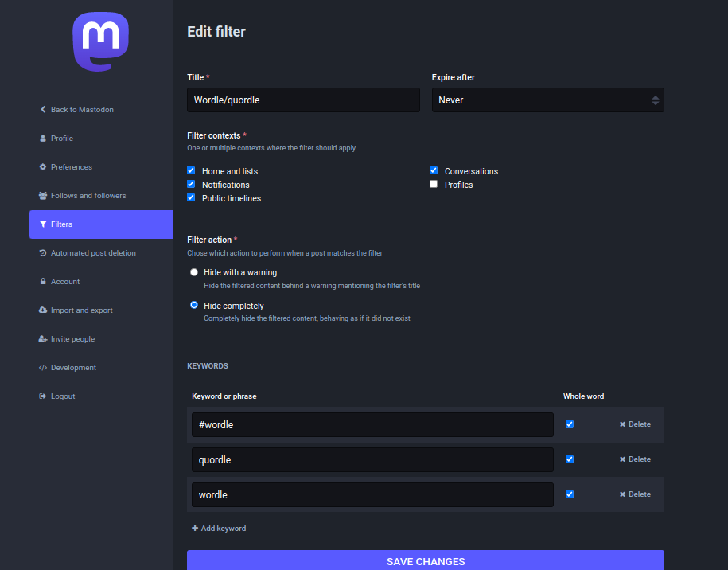
Task: Click the Invite people icon
Action: pos(43,338)
